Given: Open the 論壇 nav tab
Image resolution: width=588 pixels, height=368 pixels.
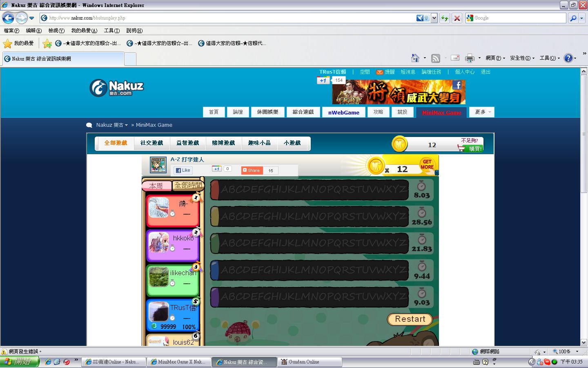Looking at the screenshot, I should point(238,112).
